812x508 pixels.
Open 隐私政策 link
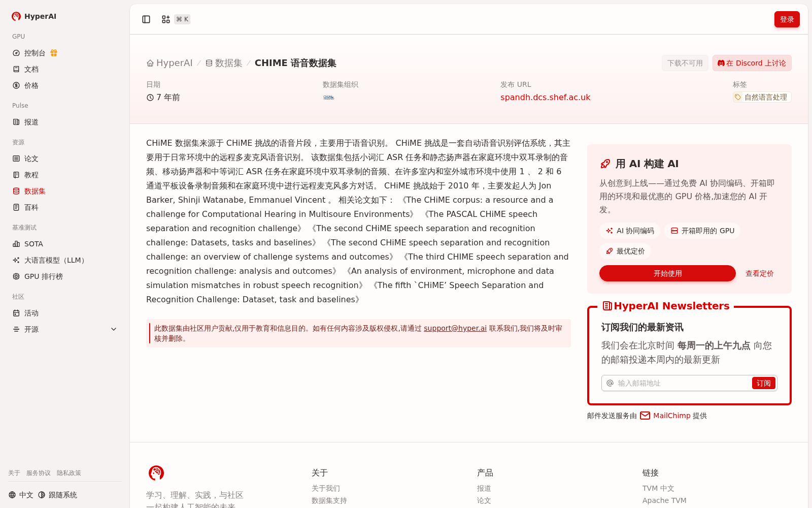tap(69, 473)
